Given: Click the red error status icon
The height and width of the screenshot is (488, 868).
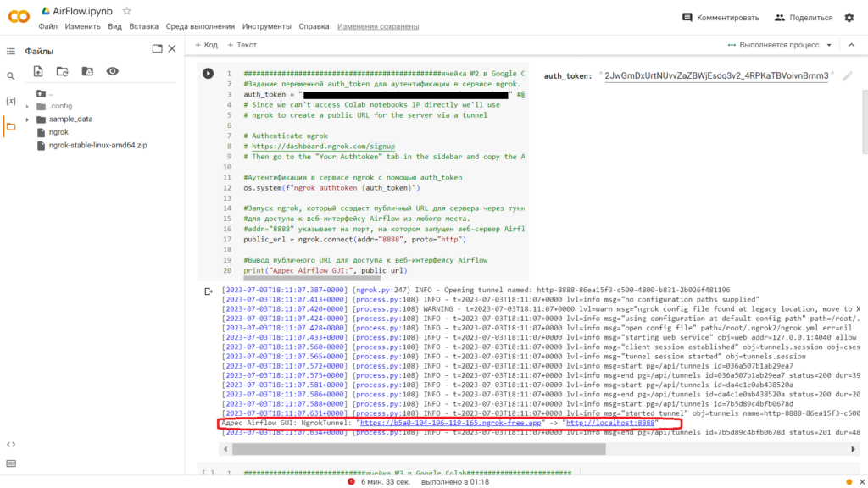Looking at the screenshot, I should tap(351, 481).
